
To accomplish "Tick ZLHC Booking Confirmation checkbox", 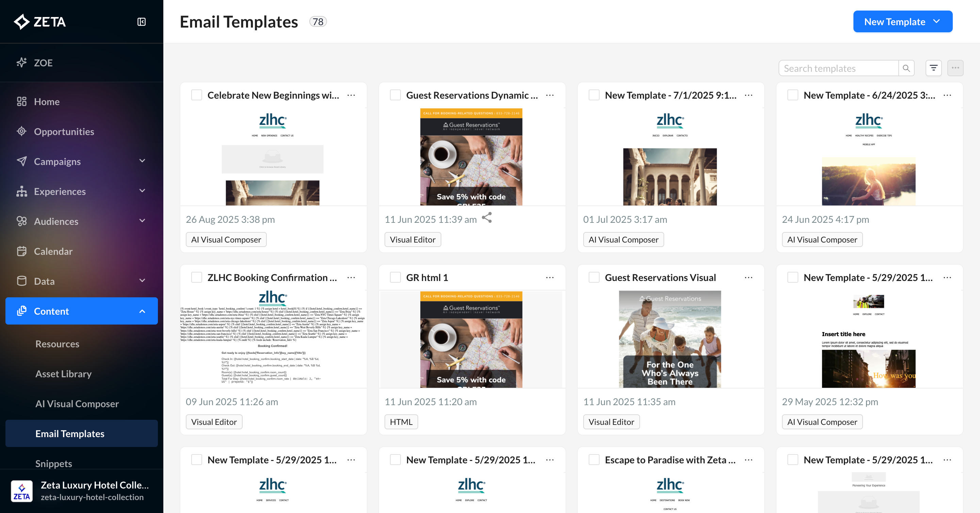I will pyautogui.click(x=197, y=278).
